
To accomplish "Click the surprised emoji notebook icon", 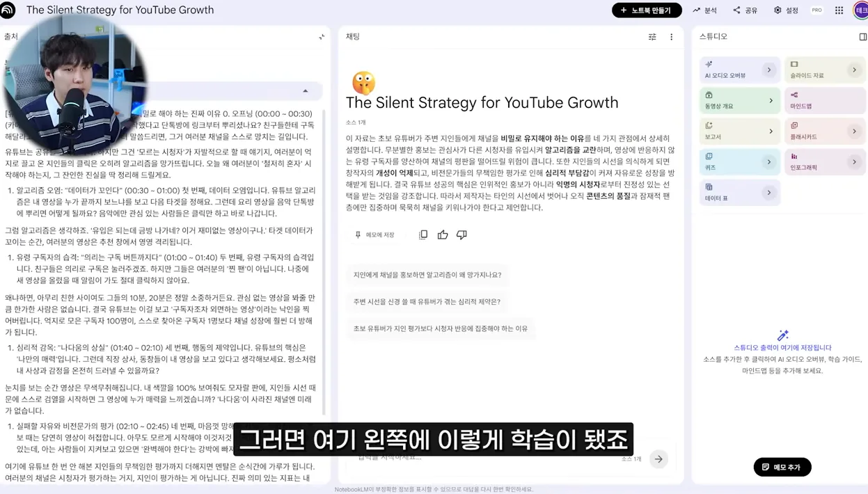I will 363,83.
